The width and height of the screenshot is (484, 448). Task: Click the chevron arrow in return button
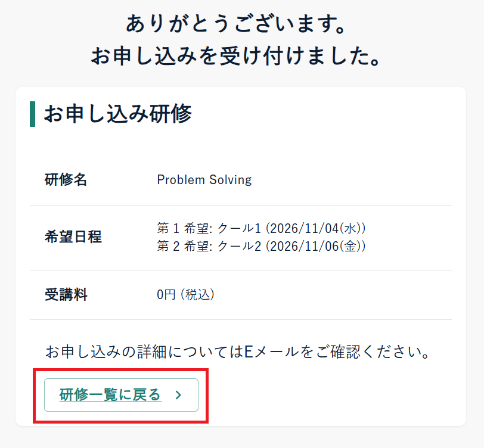pos(178,395)
